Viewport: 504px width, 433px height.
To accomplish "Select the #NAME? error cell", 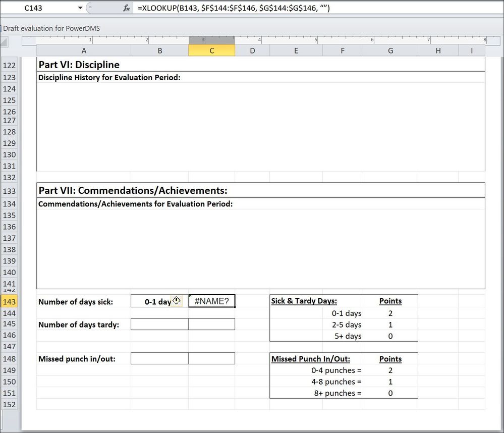I will point(212,301).
